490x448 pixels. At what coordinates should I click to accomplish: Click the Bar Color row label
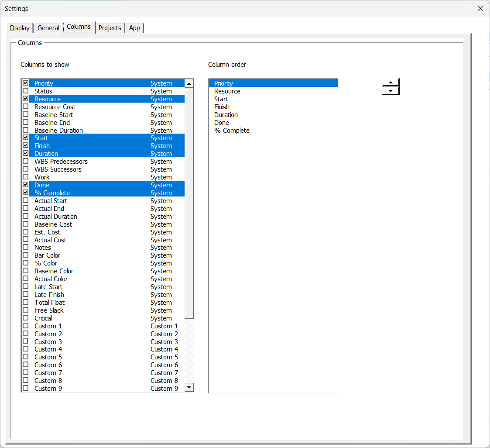click(x=47, y=255)
